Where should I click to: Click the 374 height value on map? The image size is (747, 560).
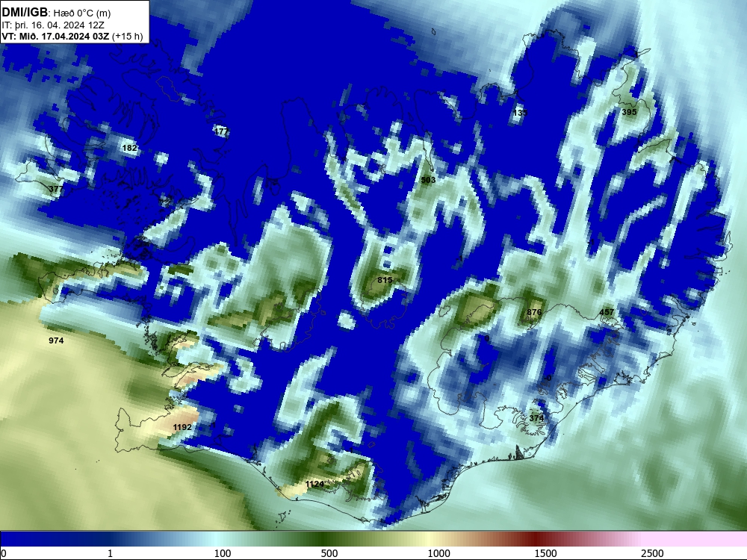click(536, 418)
